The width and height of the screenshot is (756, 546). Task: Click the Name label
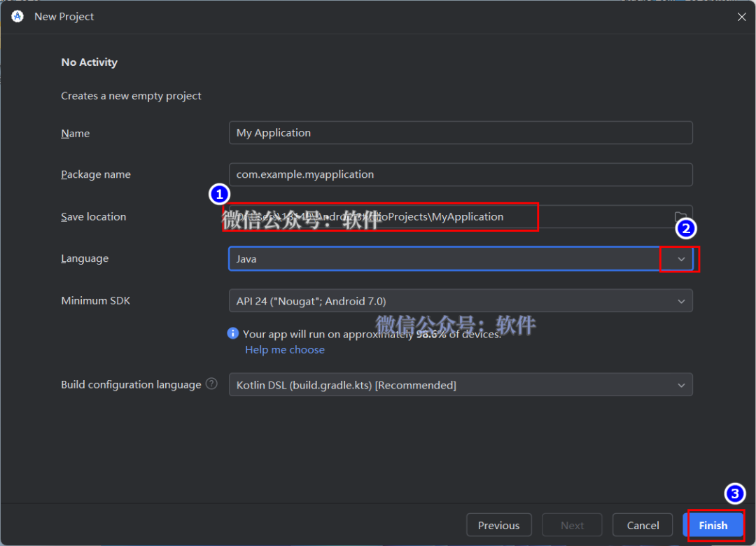[75, 133]
